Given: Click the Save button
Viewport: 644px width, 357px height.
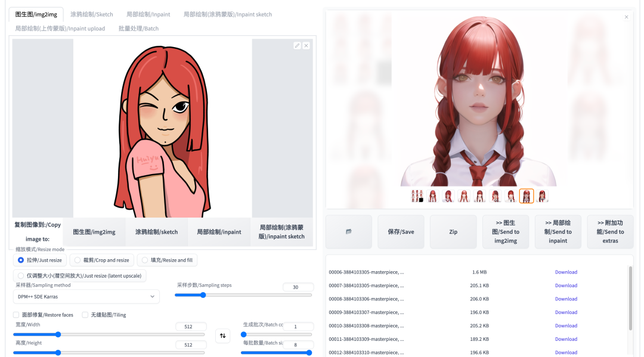Looking at the screenshot, I should 401,232.
